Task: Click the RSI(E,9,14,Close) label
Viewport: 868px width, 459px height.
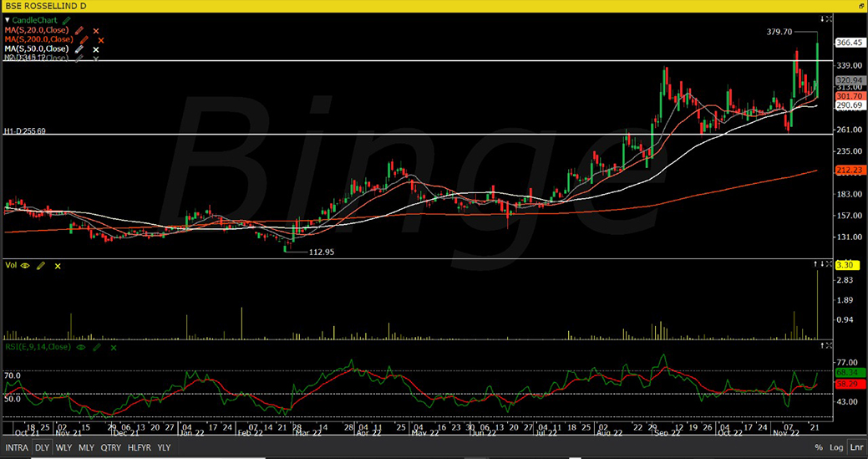Action: click(37, 347)
